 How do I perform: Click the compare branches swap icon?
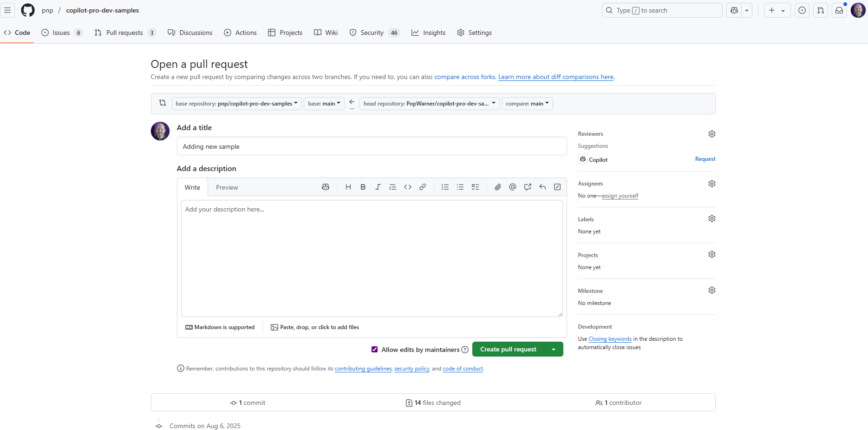tap(163, 103)
